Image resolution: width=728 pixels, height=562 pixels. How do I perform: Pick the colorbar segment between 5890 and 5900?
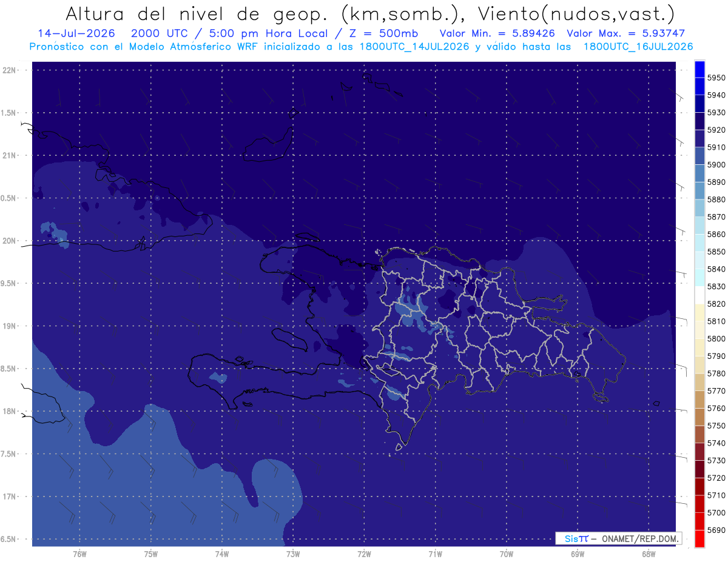tap(699, 173)
